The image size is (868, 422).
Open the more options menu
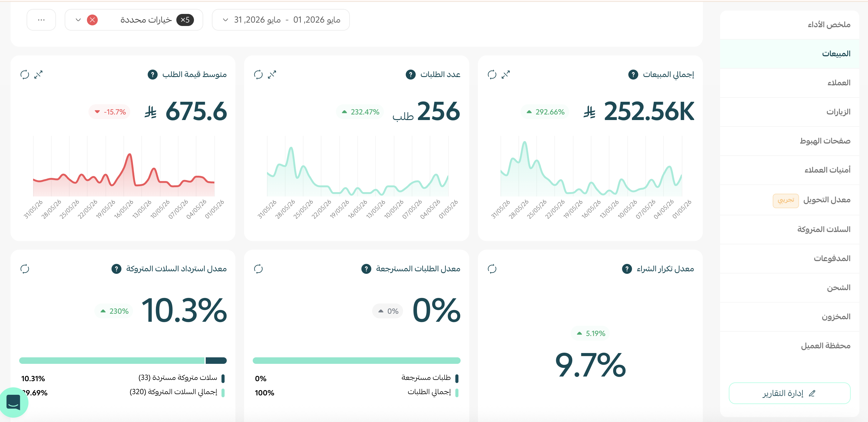(41, 20)
